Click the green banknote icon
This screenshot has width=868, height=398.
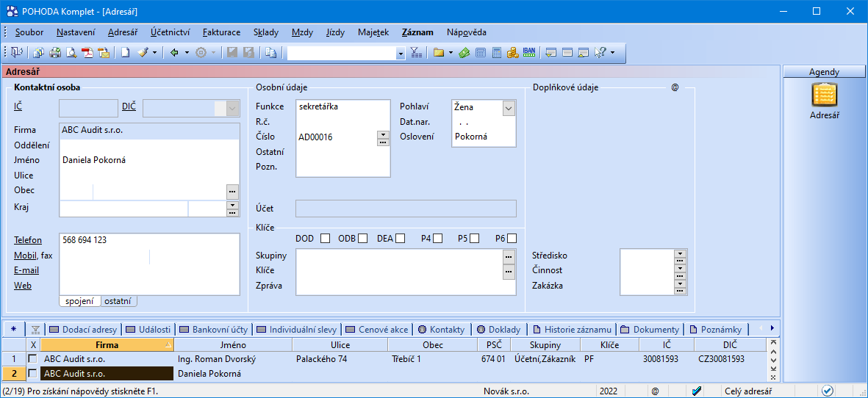pyautogui.click(x=464, y=53)
